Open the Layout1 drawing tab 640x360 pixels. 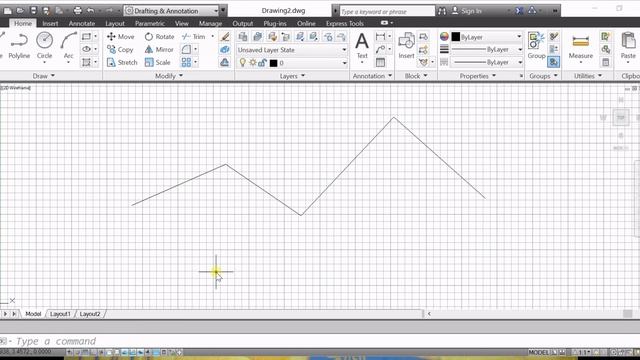pyautogui.click(x=60, y=314)
